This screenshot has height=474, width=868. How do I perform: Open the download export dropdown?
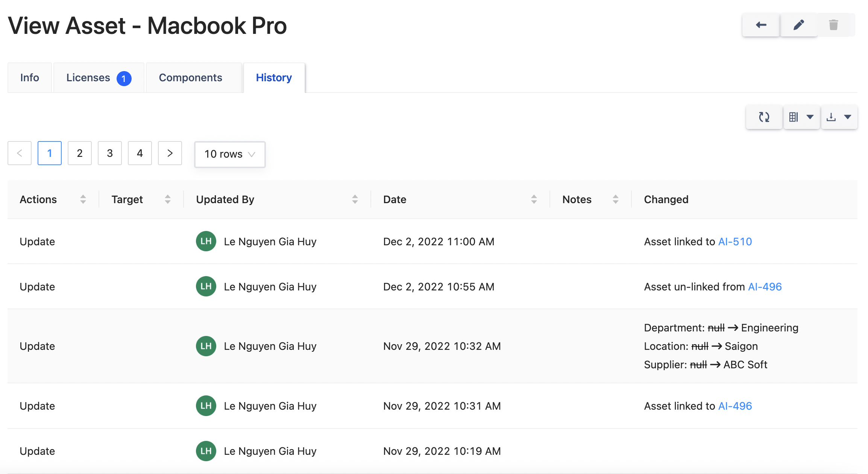839,117
